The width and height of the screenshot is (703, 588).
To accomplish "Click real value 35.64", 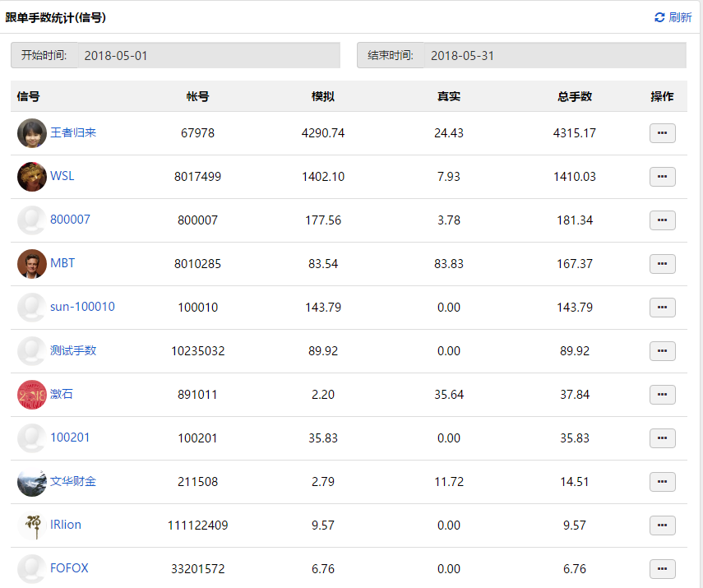I will (449, 394).
